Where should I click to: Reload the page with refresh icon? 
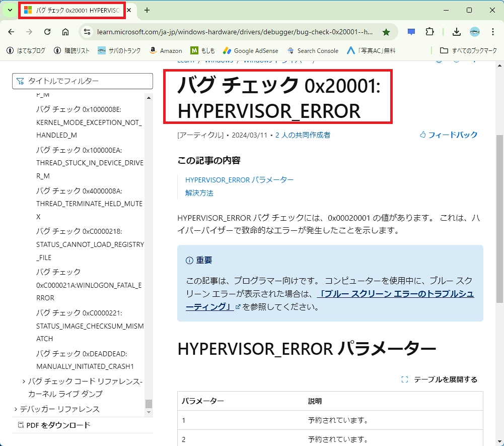[x=47, y=32]
